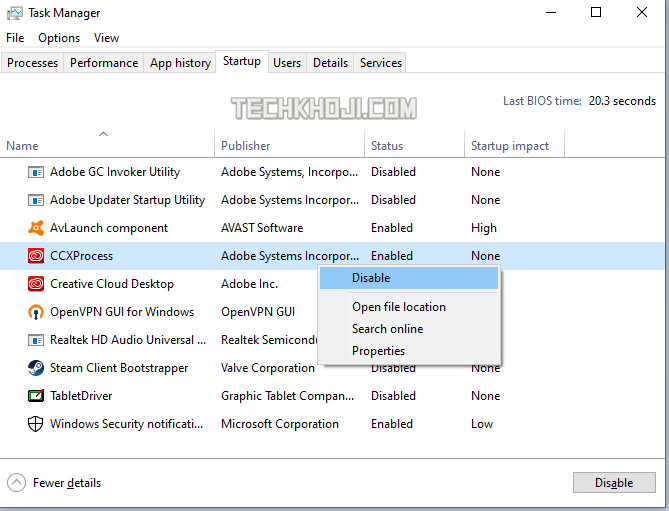The image size is (669, 511).
Task: Click the TabletDriver icon
Action: click(x=36, y=396)
